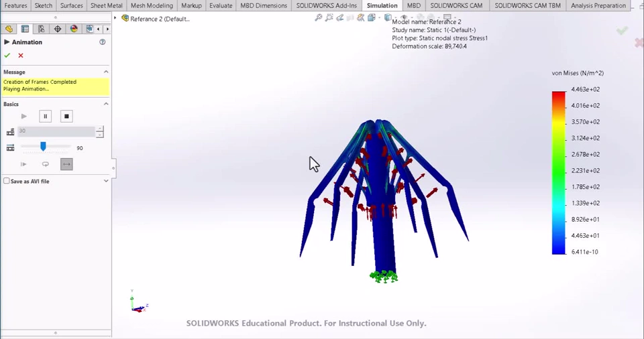Image resolution: width=644 pixels, height=339 pixels.
Task: Open the Surfaces ribbon tab
Action: (72, 5)
